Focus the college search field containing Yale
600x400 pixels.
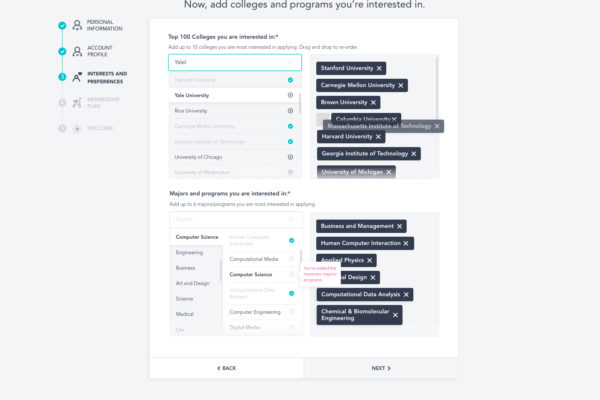pyautogui.click(x=235, y=62)
